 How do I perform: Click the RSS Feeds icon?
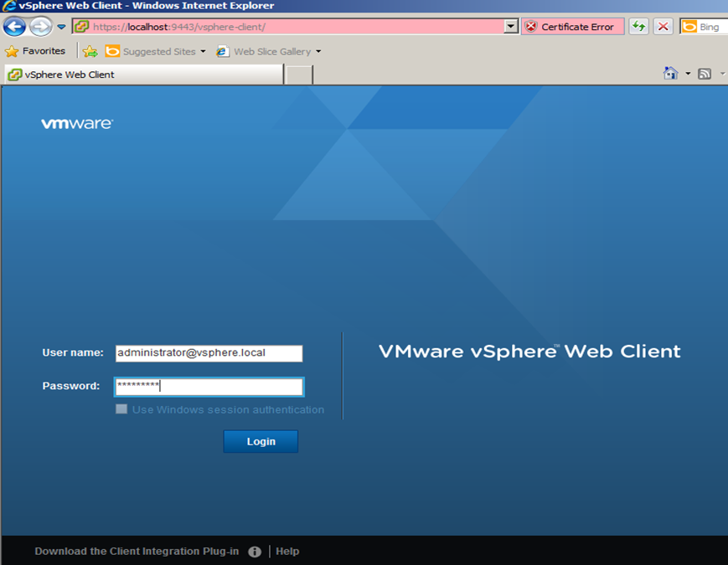[705, 74]
